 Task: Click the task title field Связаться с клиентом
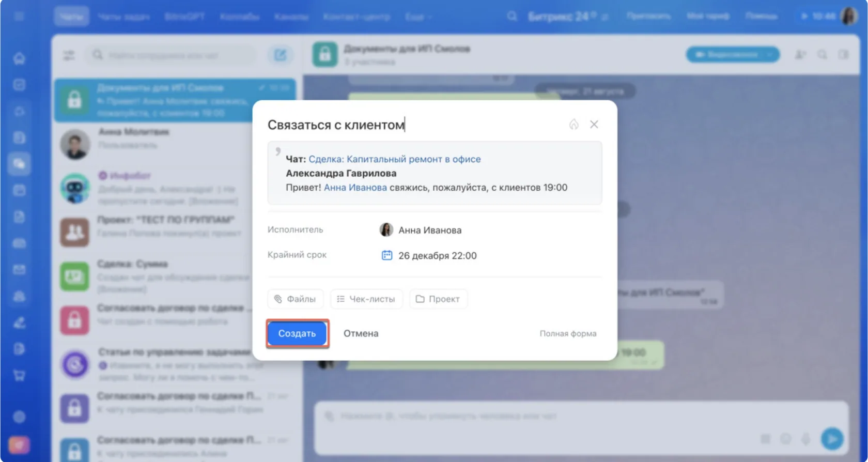pyautogui.click(x=336, y=125)
